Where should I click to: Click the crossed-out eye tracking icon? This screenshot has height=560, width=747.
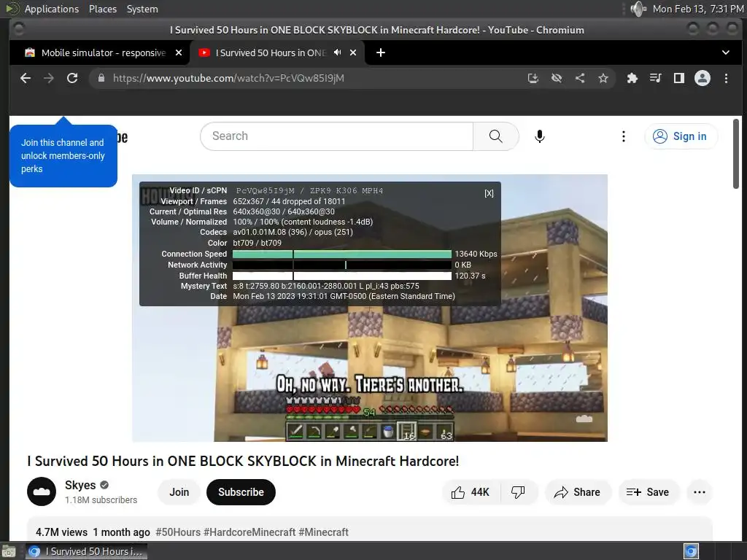click(x=557, y=78)
